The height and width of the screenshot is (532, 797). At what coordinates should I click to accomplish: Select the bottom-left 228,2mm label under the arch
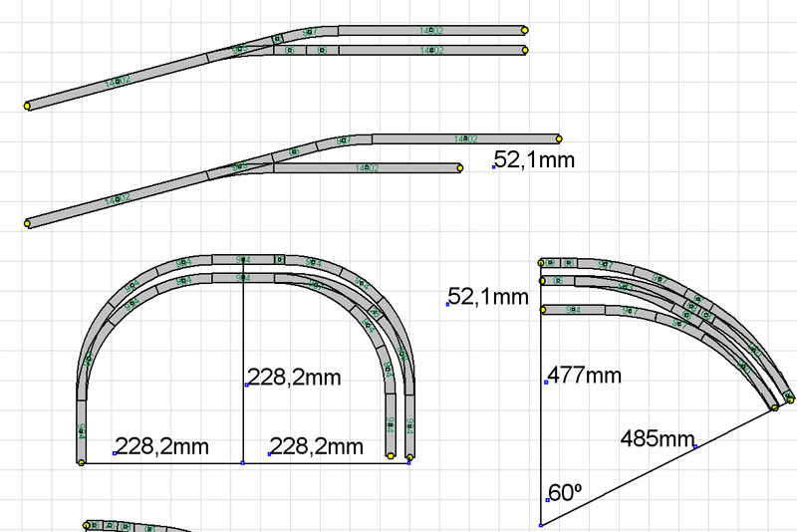click(162, 446)
